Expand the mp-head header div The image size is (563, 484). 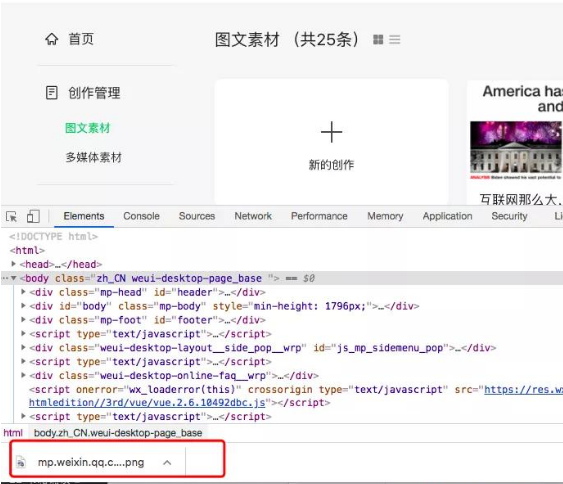click(x=23, y=292)
